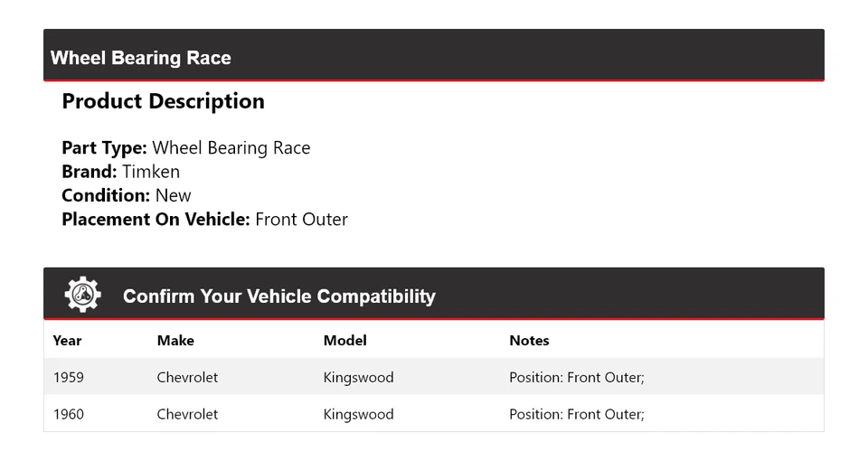The image size is (868, 461).
Task: Select the 1960 year cell
Action: pyautogui.click(x=69, y=414)
